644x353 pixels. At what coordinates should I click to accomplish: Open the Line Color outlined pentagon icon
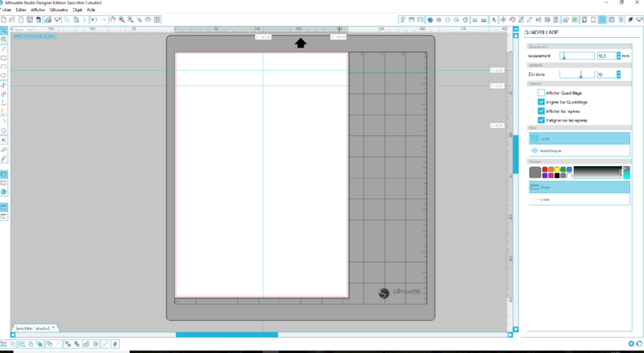pyautogui.click(x=448, y=20)
